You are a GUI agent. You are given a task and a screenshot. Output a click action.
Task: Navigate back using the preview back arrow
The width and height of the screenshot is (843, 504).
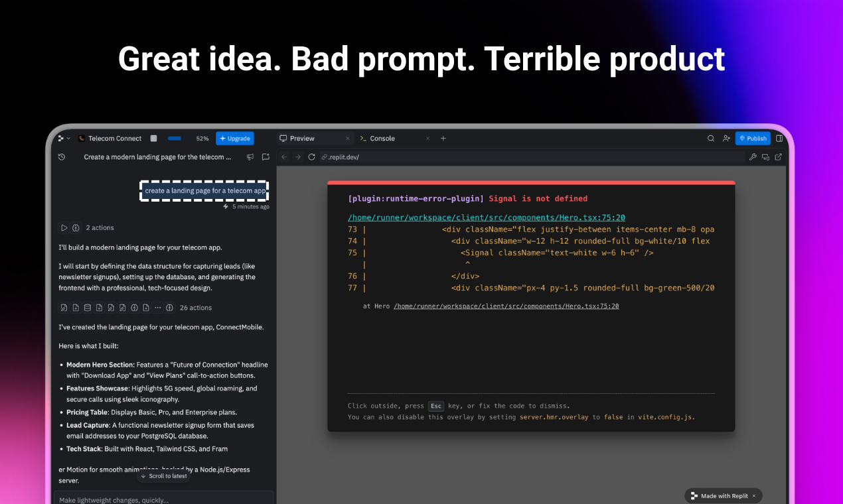[x=283, y=157]
